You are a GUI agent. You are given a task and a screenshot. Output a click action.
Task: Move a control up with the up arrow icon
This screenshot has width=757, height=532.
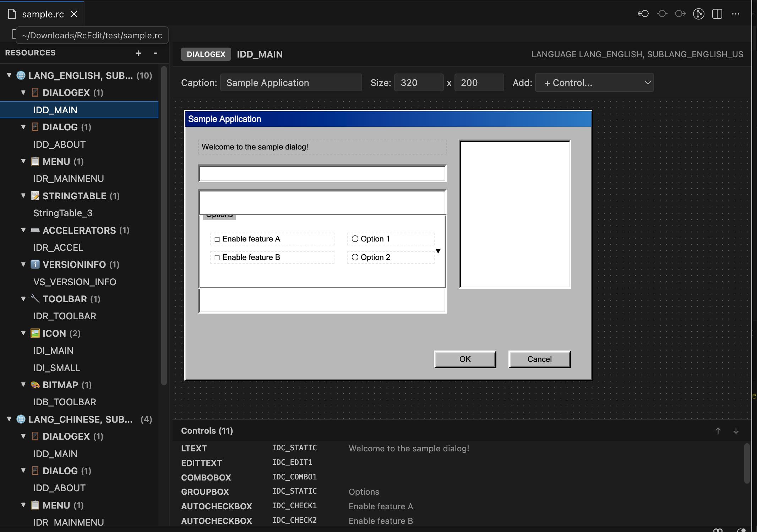(718, 431)
